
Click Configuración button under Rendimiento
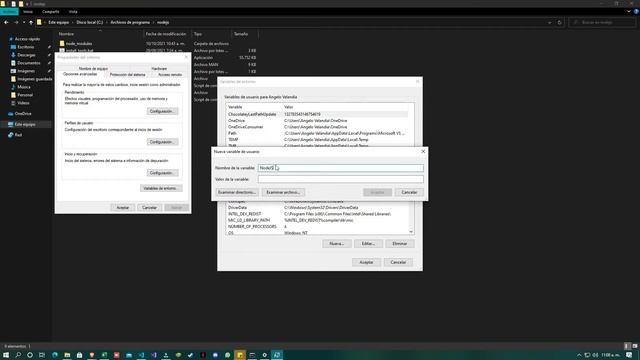tap(162, 111)
